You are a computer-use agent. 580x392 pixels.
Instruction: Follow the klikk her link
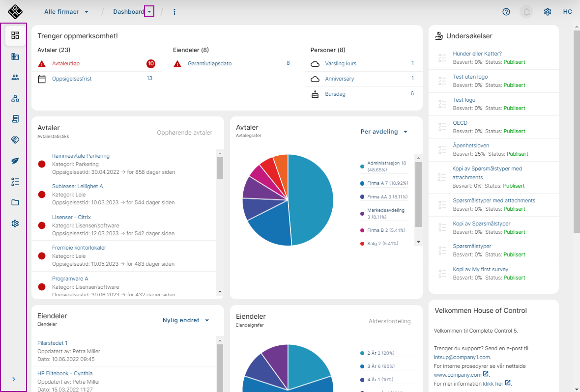497,384
